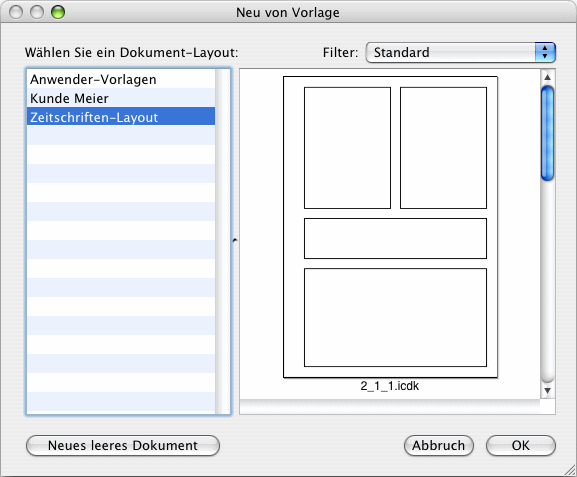The image size is (577, 477).
Task: Click the splitter handle between list and preview
Action: point(235,241)
